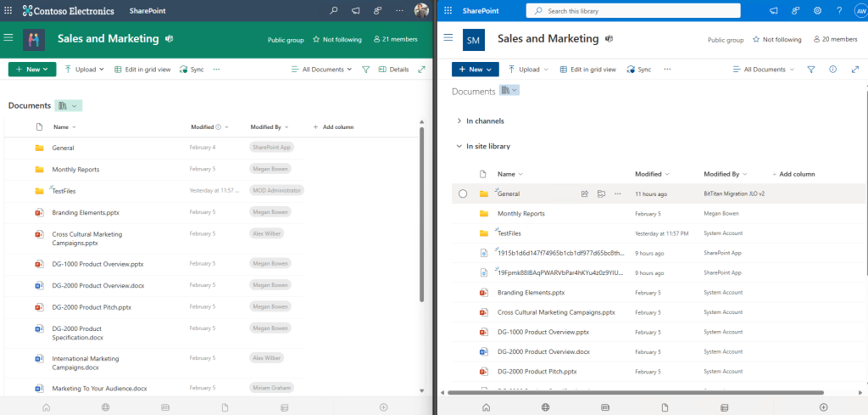Open toolbar overflow ellipsis in right window
The height and width of the screenshot is (415, 868).
668,70
